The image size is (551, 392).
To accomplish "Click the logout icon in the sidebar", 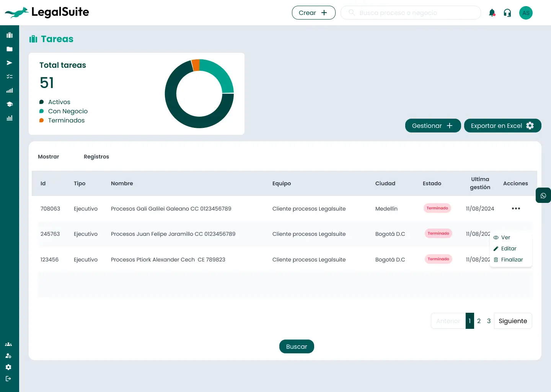I will click(x=8, y=379).
